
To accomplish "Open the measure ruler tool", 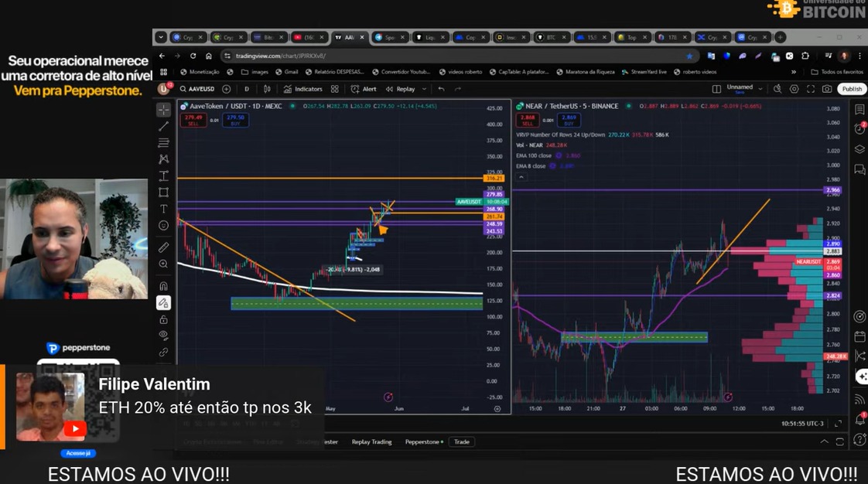I will pyautogui.click(x=163, y=247).
